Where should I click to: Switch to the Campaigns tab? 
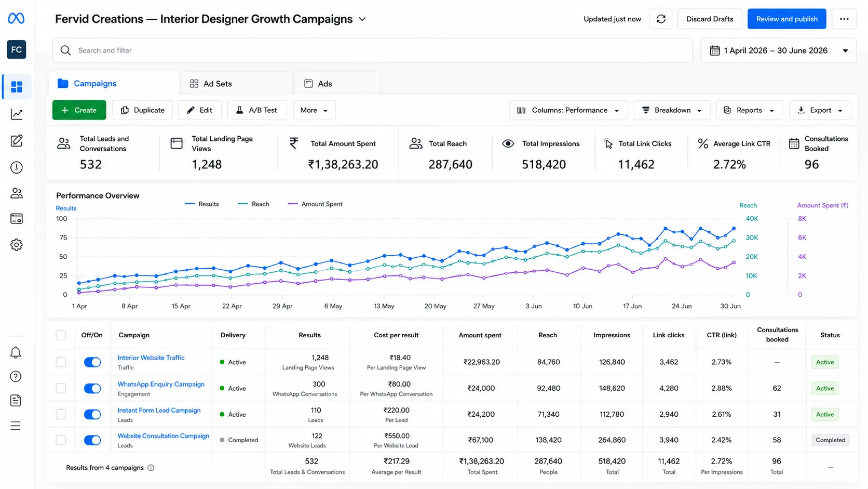click(114, 83)
